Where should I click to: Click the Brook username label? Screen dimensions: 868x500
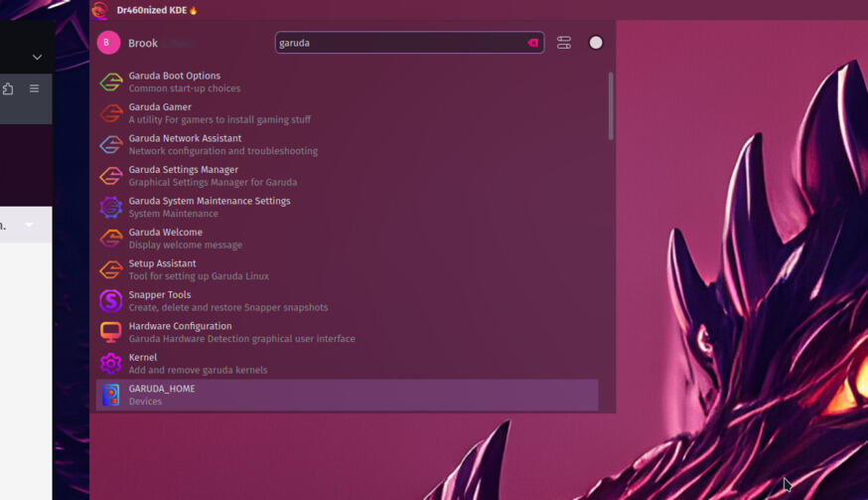pos(143,43)
